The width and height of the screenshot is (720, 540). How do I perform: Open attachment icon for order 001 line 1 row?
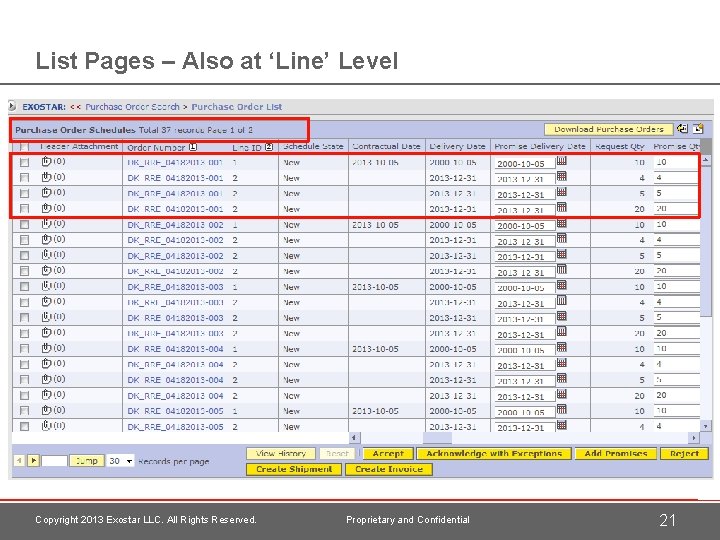click(x=46, y=162)
